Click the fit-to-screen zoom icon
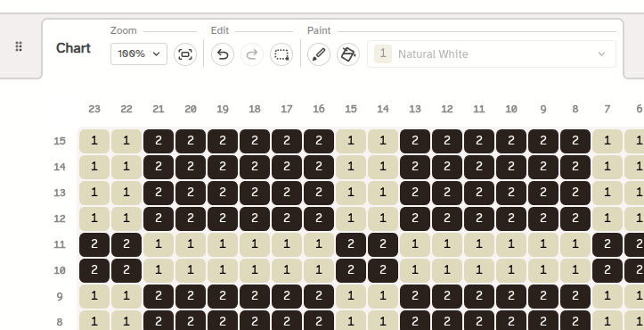The height and width of the screenshot is (330, 644). point(185,54)
